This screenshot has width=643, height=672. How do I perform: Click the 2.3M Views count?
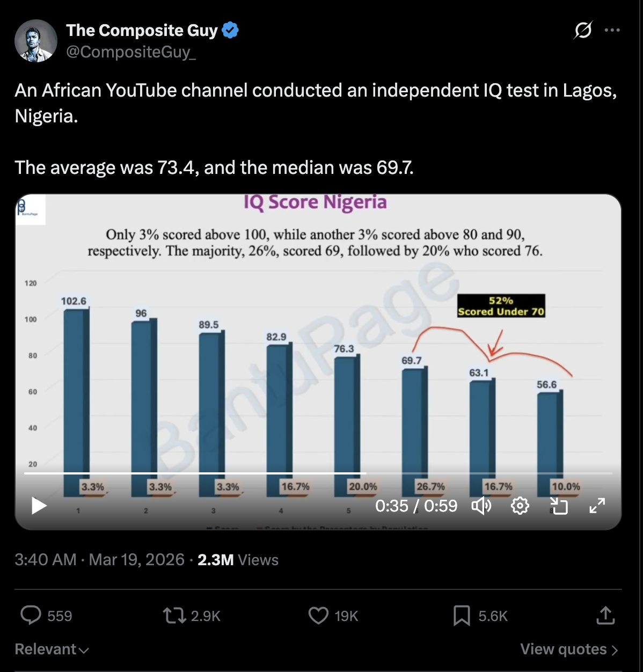pyautogui.click(x=238, y=560)
